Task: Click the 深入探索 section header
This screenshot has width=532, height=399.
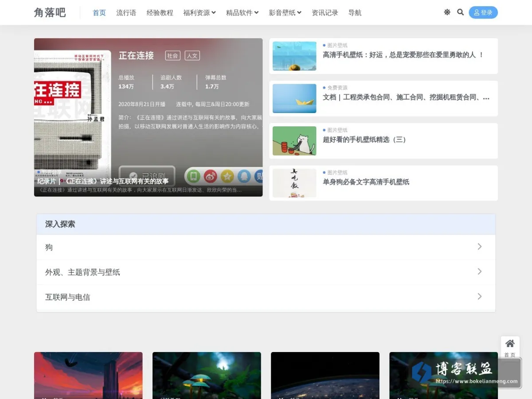Action: point(266,224)
